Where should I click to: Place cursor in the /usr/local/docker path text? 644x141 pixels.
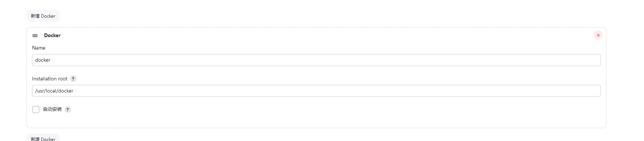click(54, 91)
